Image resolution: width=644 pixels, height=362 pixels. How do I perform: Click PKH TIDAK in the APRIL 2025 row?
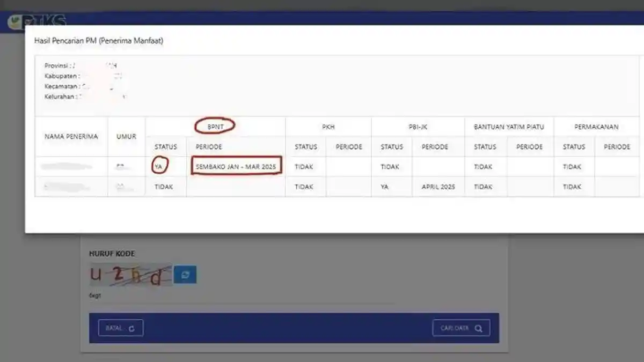pyautogui.click(x=304, y=187)
